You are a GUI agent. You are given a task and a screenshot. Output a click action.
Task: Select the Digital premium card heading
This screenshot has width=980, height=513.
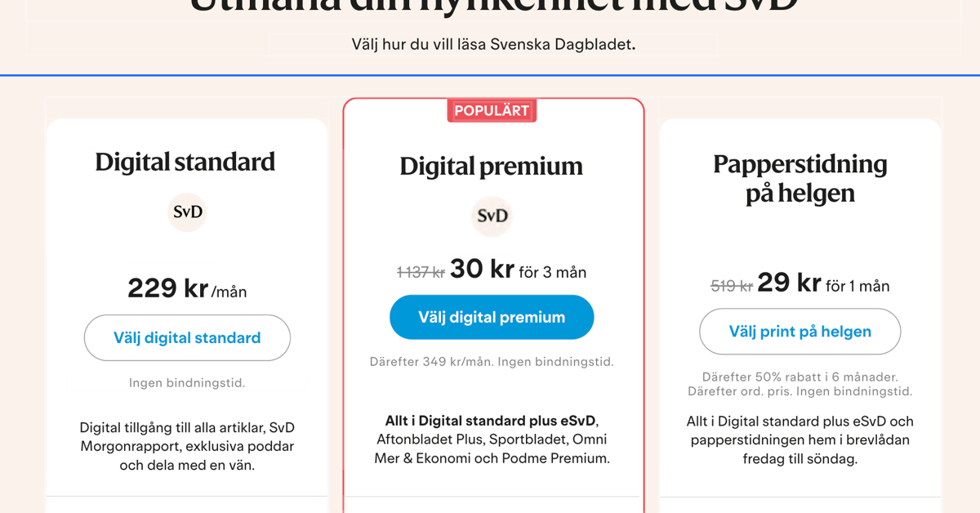491,166
